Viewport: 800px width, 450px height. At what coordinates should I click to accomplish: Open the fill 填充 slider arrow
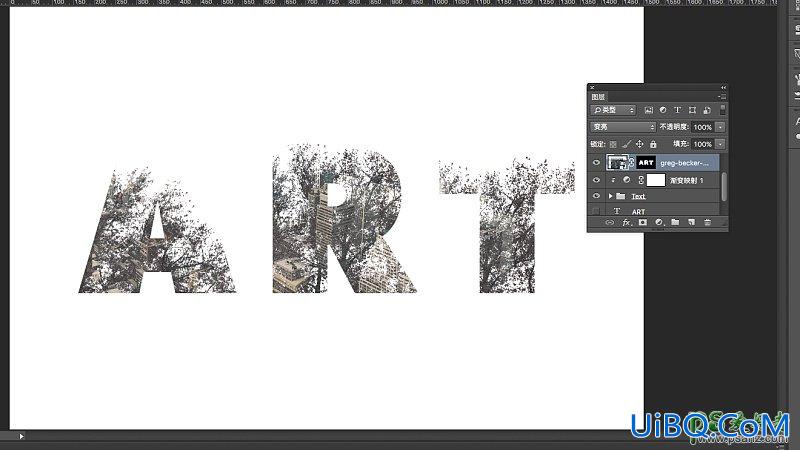720,144
